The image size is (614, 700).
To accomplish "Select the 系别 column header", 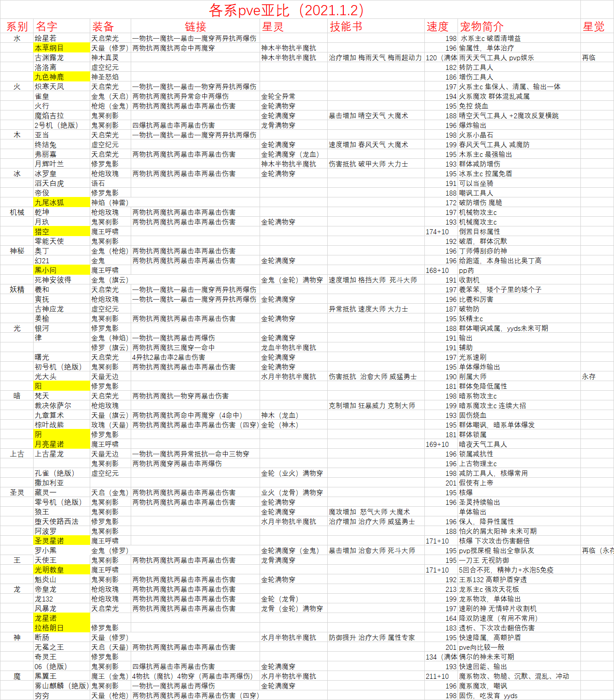I will point(17,26).
